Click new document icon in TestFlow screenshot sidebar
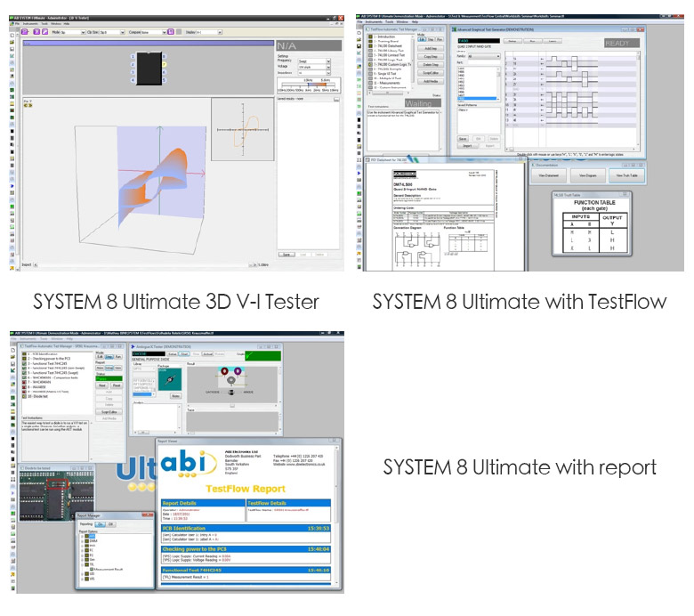This screenshot has height=616, width=694. point(359,33)
